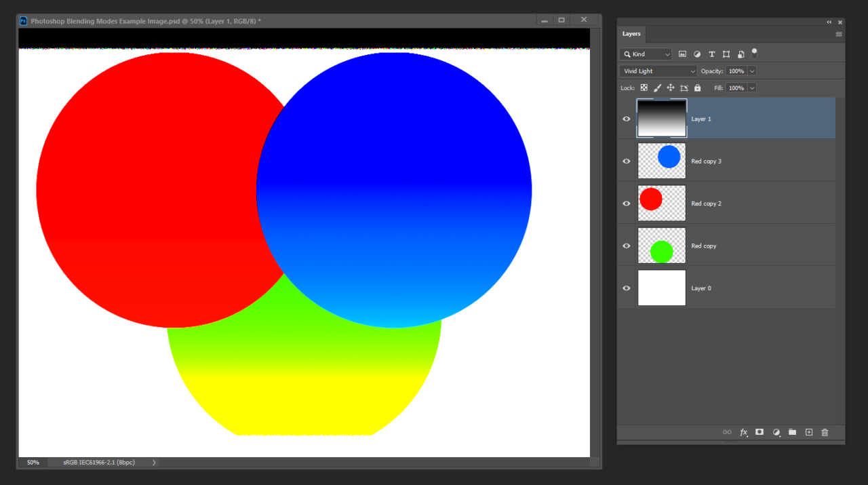
Task: Add a new layer
Action: click(808, 432)
